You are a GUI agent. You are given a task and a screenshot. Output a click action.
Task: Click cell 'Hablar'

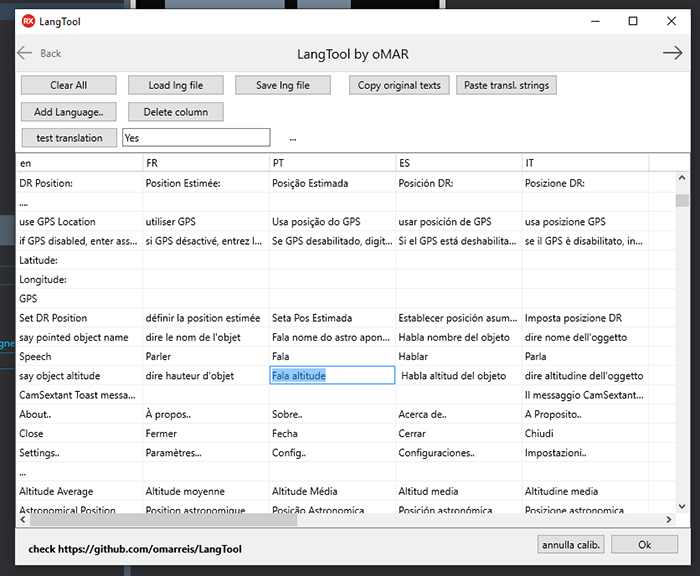tap(458, 356)
